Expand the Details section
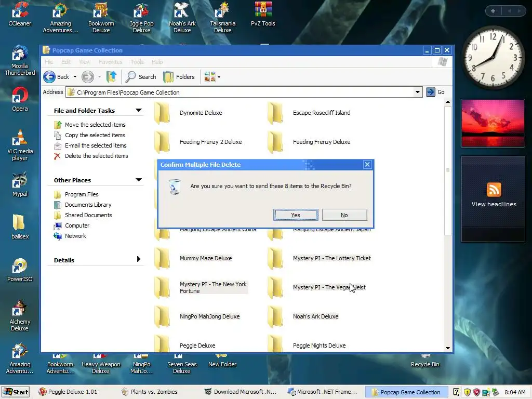532x399 pixels. (138, 259)
